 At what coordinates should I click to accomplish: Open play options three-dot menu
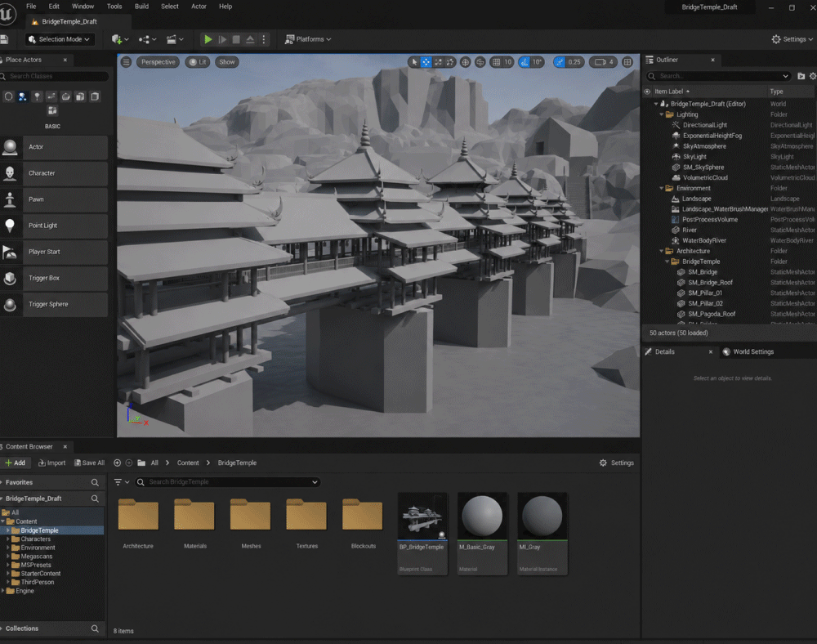(264, 39)
